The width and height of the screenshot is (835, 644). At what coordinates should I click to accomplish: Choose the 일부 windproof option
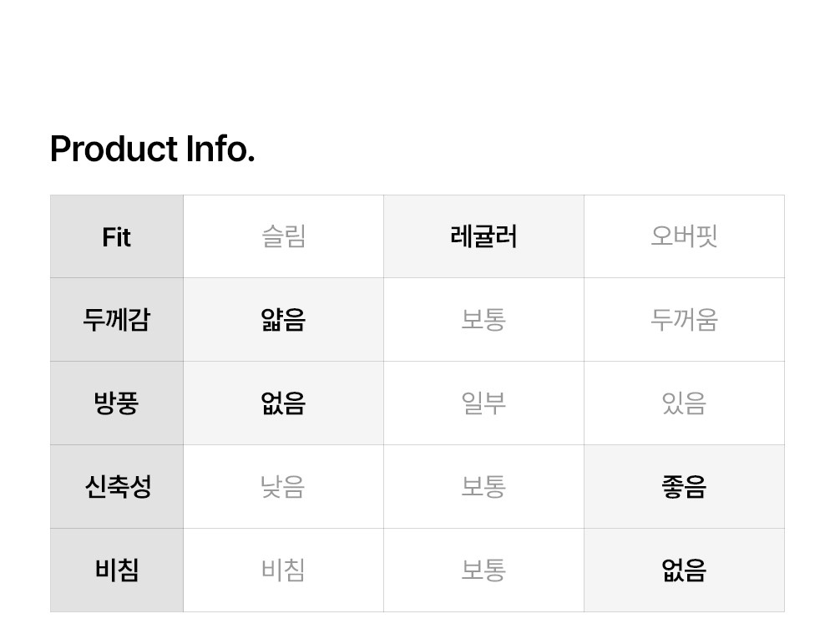483,403
